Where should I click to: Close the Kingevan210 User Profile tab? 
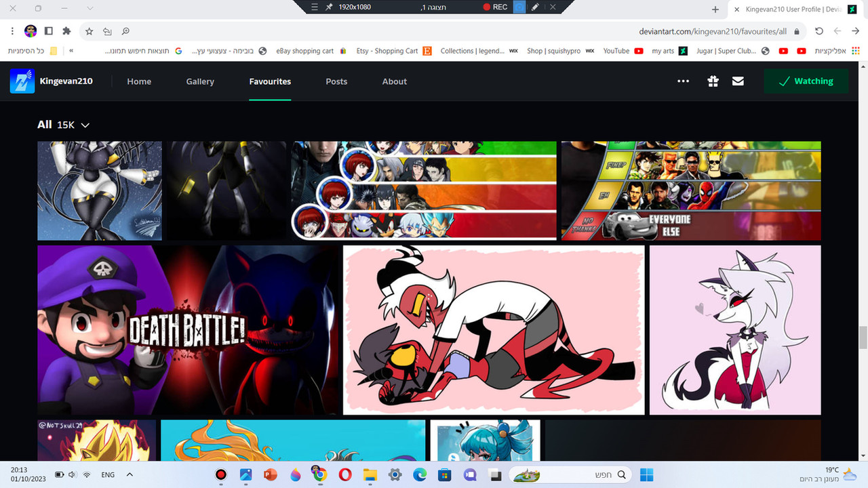736,9
